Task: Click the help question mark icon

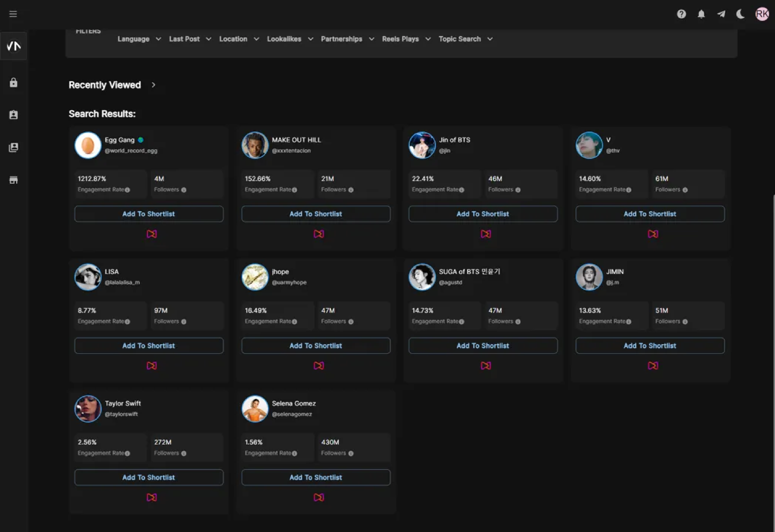Action: point(681,14)
